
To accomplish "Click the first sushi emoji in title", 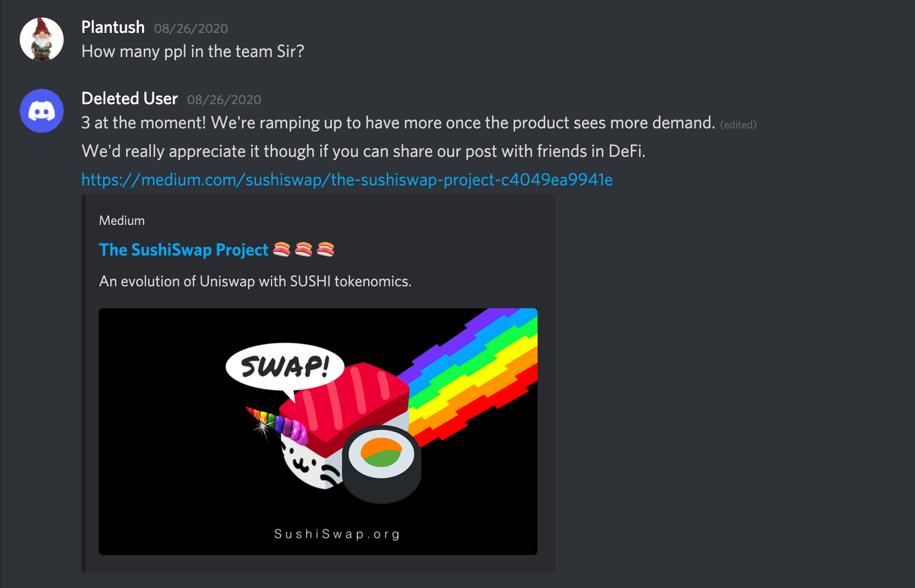I will click(x=281, y=250).
